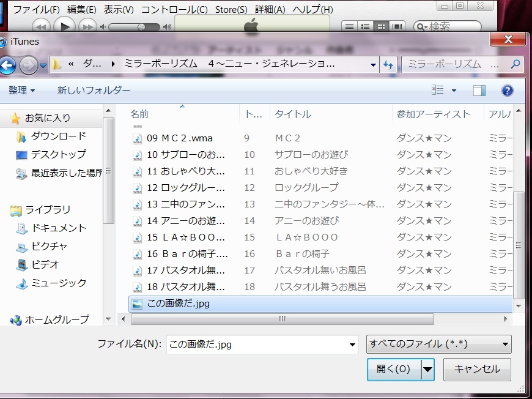Open the Store(S) menu
532x399 pixels.
[x=231, y=10]
